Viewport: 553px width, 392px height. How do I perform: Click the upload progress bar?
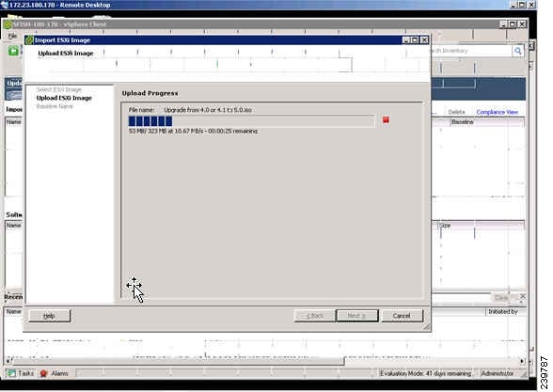point(252,121)
